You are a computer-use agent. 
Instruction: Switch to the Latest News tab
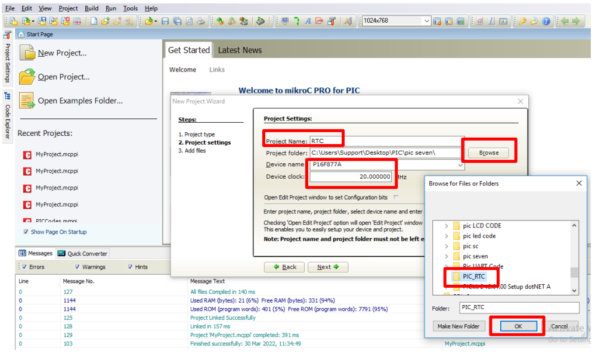[x=240, y=50]
